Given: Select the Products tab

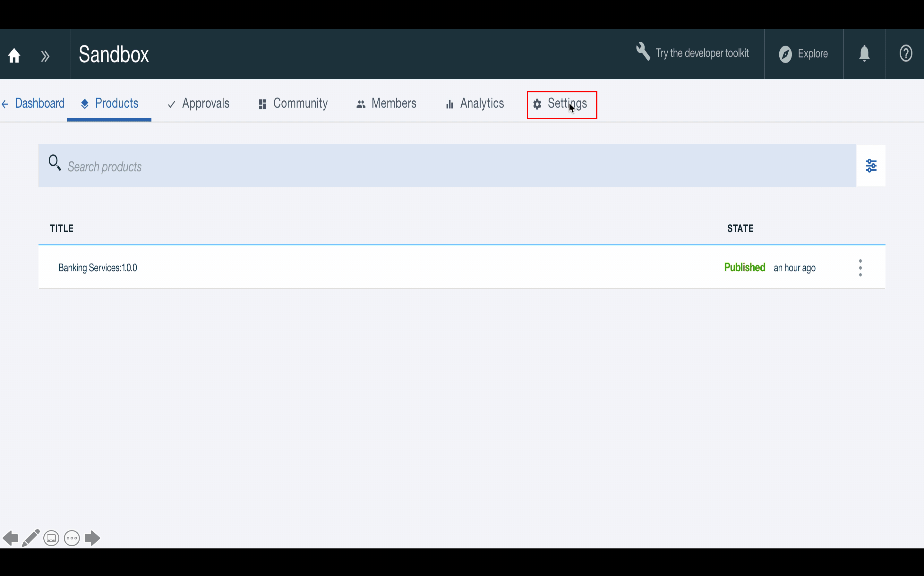Looking at the screenshot, I should point(109,104).
